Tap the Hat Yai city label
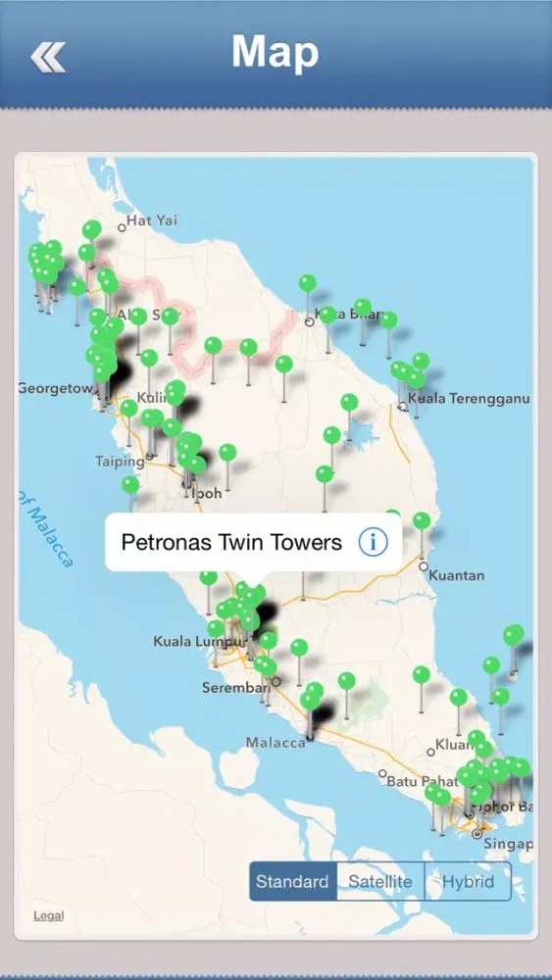The width and height of the screenshot is (552, 980). pos(152,220)
